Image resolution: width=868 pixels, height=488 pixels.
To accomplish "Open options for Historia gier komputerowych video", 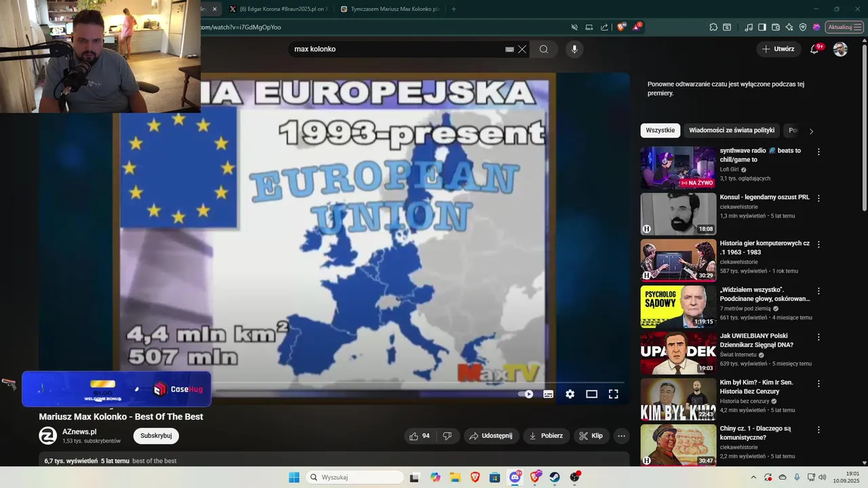I will tap(818, 244).
